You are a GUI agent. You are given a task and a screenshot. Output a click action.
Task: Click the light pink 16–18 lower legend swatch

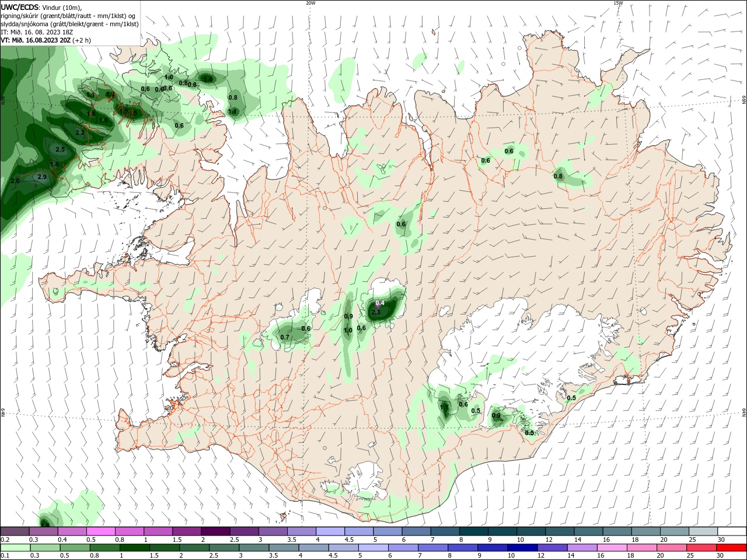(x=612, y=548)
